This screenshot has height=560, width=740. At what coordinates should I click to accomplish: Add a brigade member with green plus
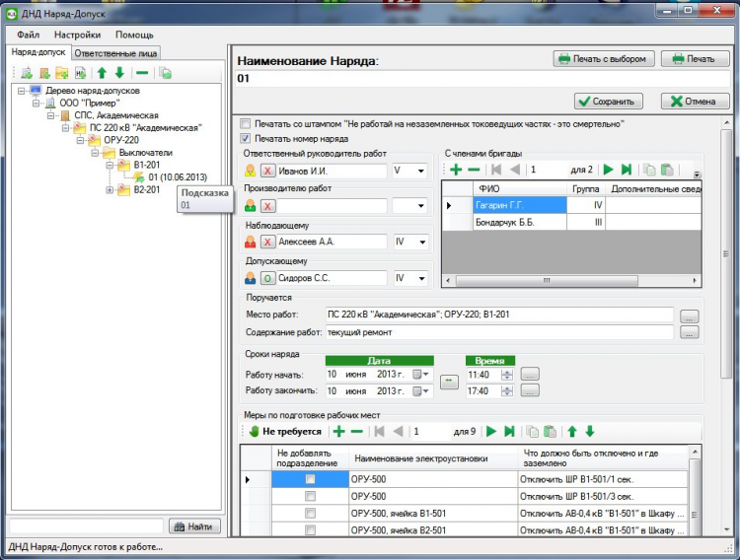(x=456, y=170)
